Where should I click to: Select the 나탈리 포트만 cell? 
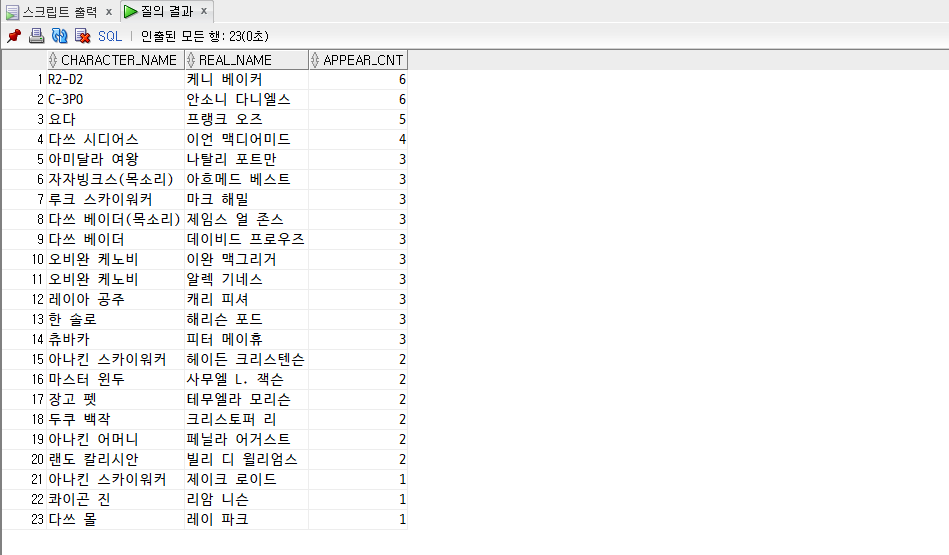tap(246, 159)
